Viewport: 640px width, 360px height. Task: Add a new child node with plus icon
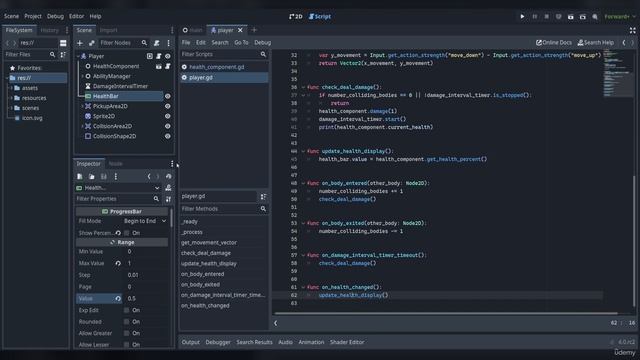point(80,43)
